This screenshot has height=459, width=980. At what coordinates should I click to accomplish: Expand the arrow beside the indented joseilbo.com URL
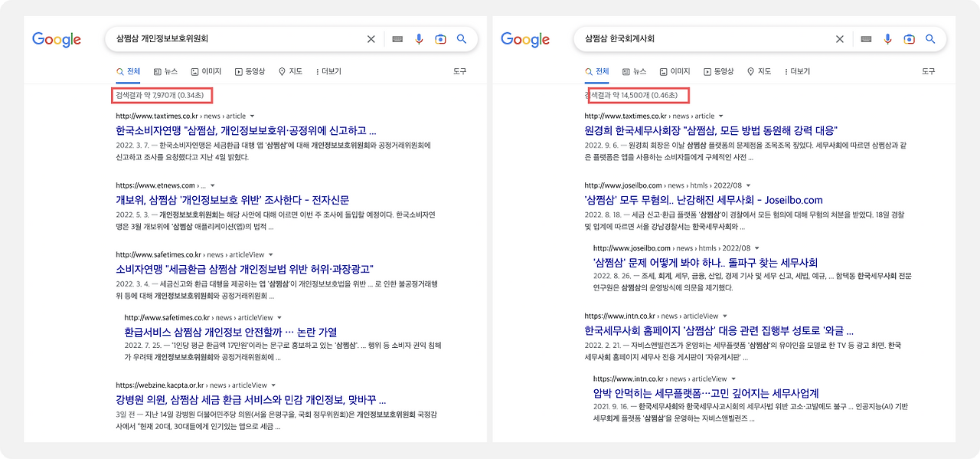[757, 248]
